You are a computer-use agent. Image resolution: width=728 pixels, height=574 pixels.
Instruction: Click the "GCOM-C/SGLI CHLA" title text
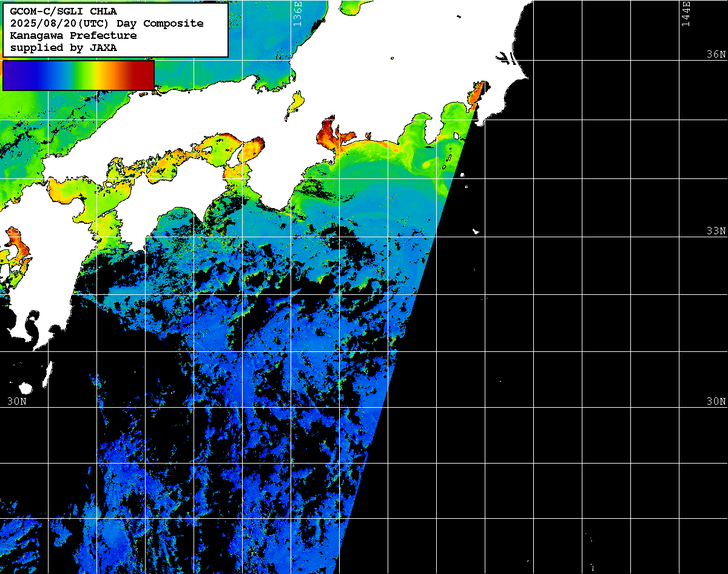(x=63, y=11)
